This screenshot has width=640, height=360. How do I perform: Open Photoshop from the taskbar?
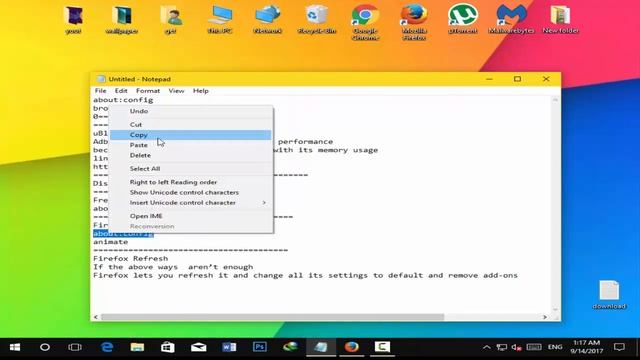[x=260, y=347]
